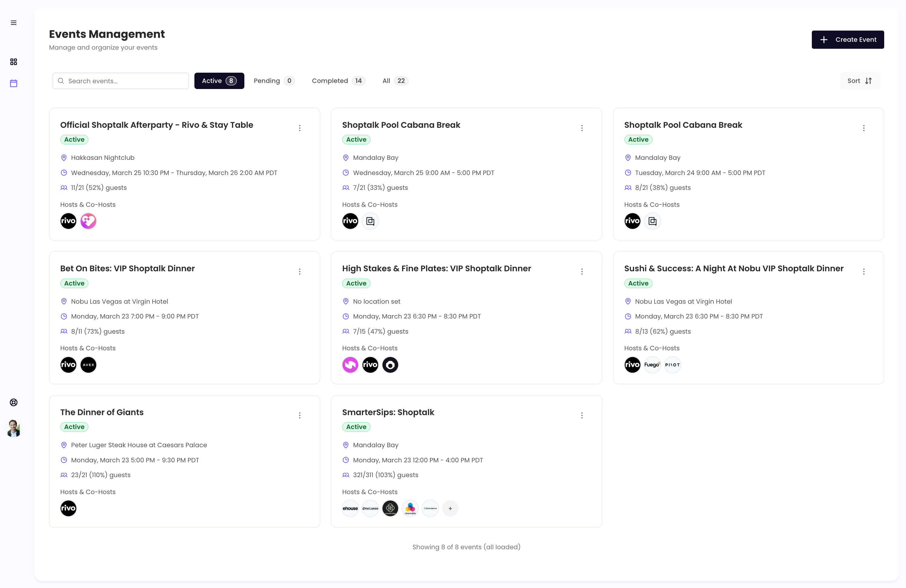The image size is (906, 588).
Task: Switch to the Completed tab
Action: point(339,81)
